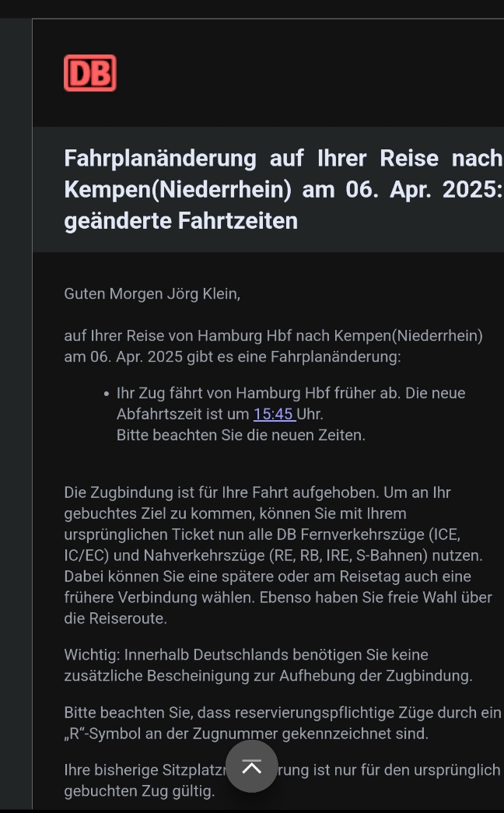Click the 'gebuchten Zug gültig.' line
The image size is (504, 813).
139,791
